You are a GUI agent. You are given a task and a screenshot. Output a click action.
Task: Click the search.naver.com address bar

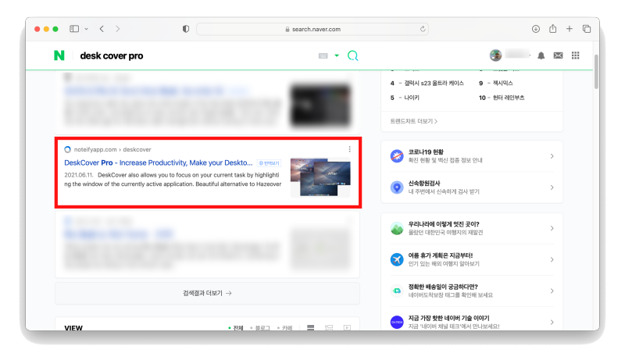(312, 29)
